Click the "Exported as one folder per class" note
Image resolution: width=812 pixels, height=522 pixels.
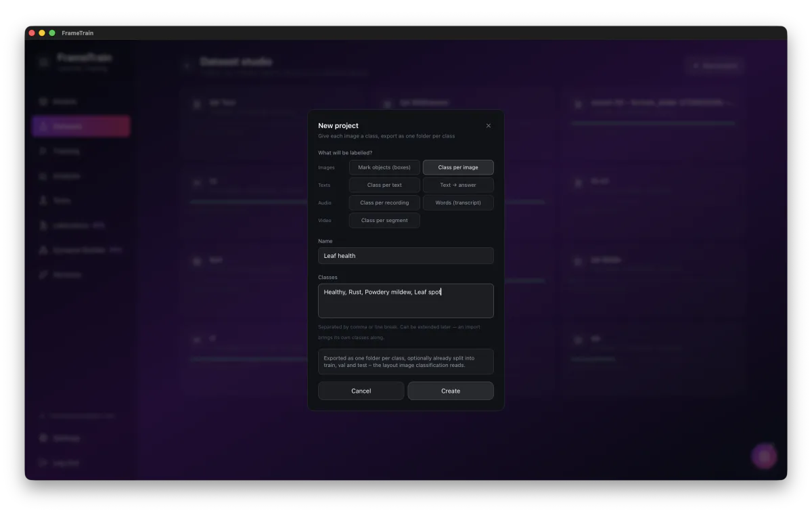coord(406,362)
